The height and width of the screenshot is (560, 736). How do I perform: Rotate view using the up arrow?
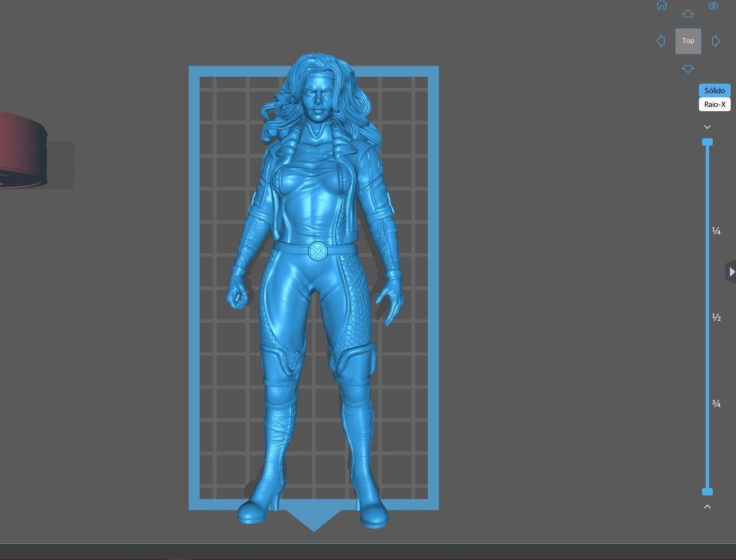[688, 14]
